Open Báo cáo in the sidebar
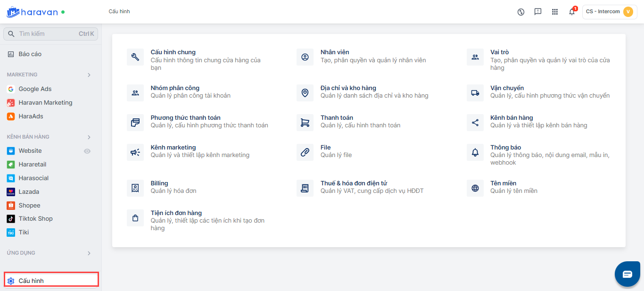644x291 pixels. [30, 54]
